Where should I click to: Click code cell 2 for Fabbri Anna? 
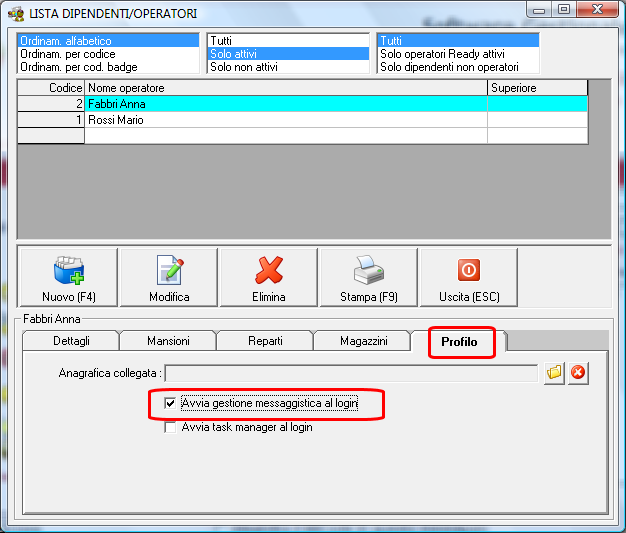51,104
